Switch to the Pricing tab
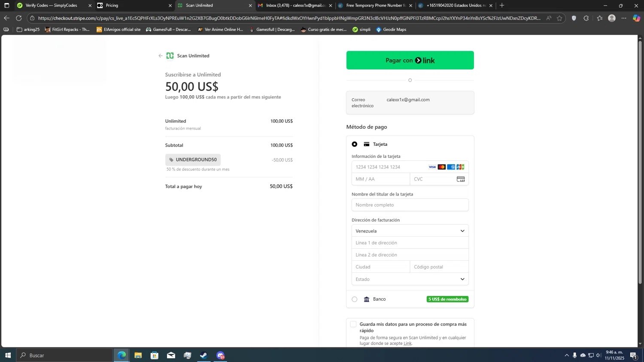The height and width of the screenshot is (362, 644). coord(134,6)
